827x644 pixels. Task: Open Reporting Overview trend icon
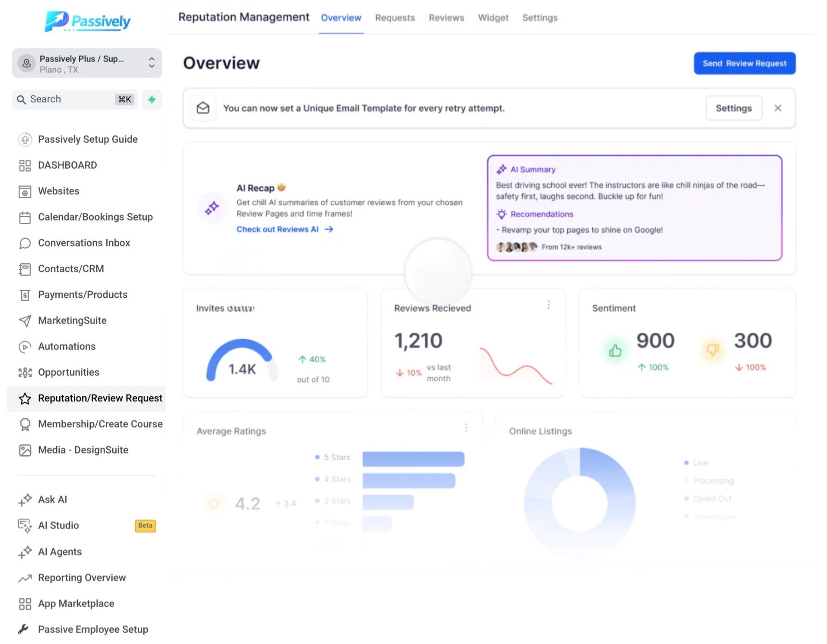point(25,578)
